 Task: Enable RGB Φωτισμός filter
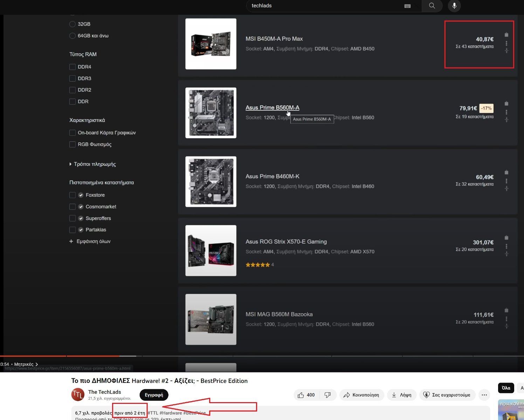(73, 144)
